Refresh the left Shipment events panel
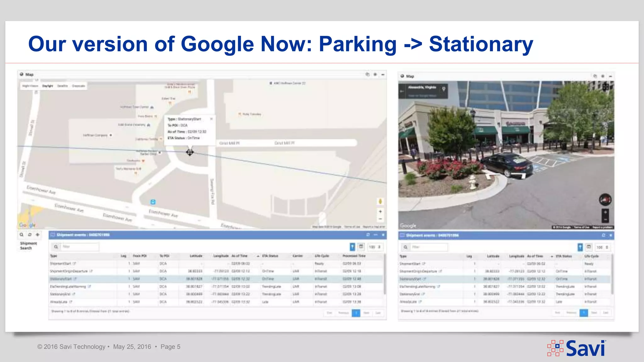This screenshot has width=644, height=362. click(x=368, y=235)
